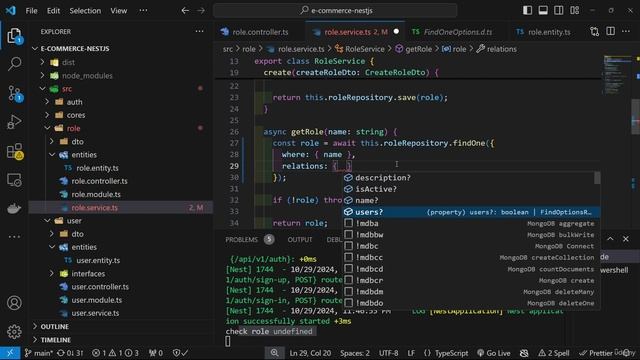Open editor More Actions menu

(626, 31)
